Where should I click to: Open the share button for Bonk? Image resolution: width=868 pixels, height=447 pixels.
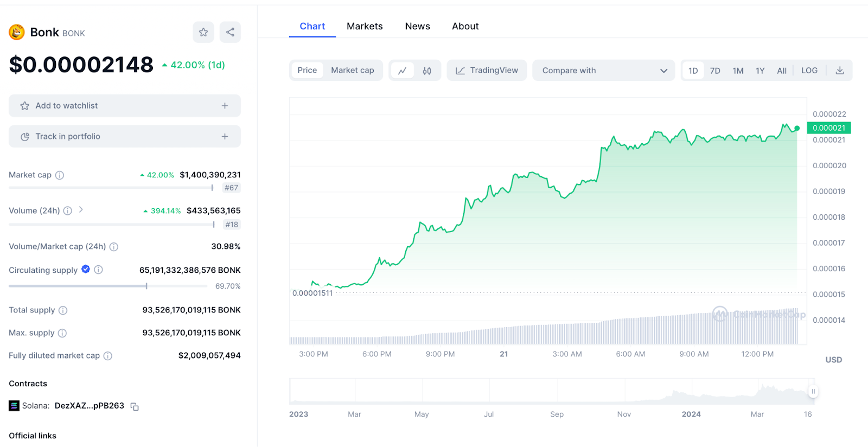click(x=230, y=32)
